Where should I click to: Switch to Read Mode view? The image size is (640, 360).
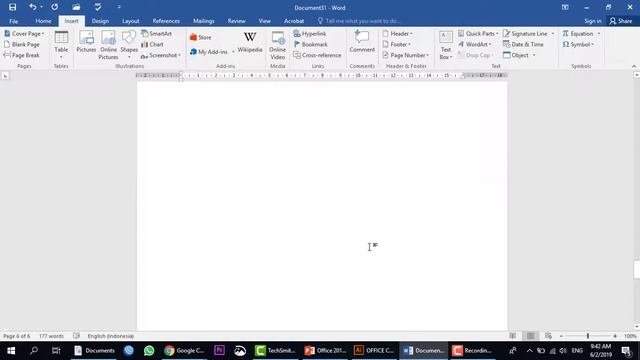512,336
